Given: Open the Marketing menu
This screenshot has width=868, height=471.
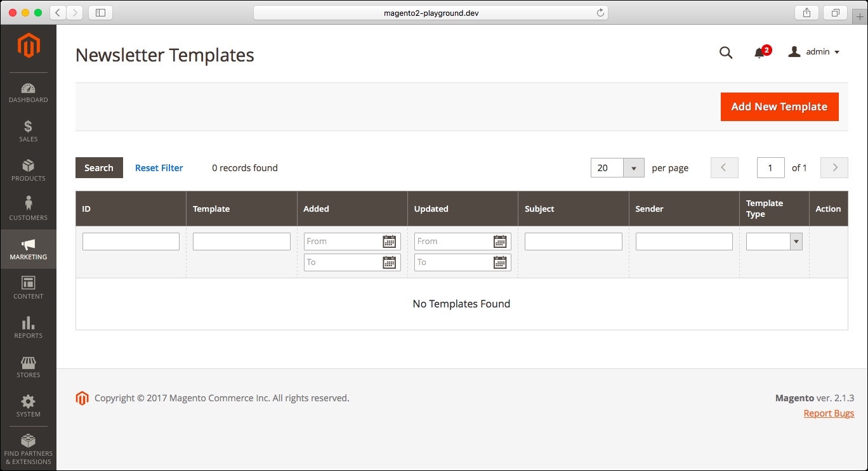Looking at the screenshot, I should pyautogui.click(x=28, y=250).
